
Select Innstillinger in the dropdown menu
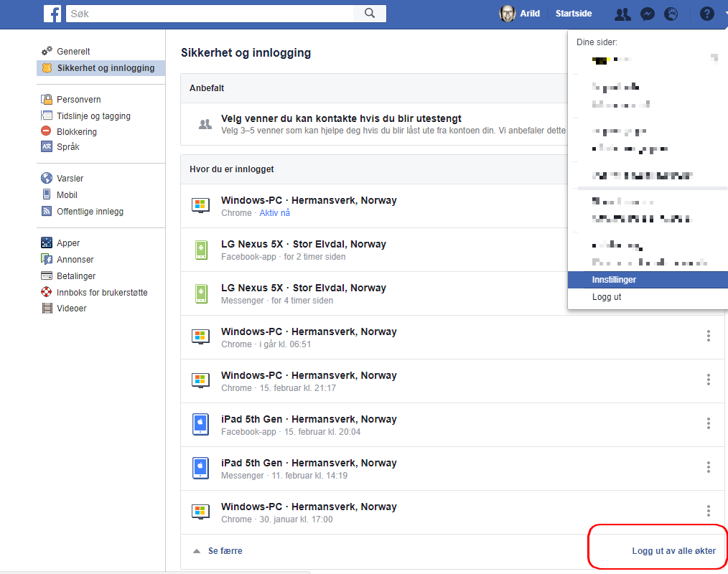click(614, 280)
